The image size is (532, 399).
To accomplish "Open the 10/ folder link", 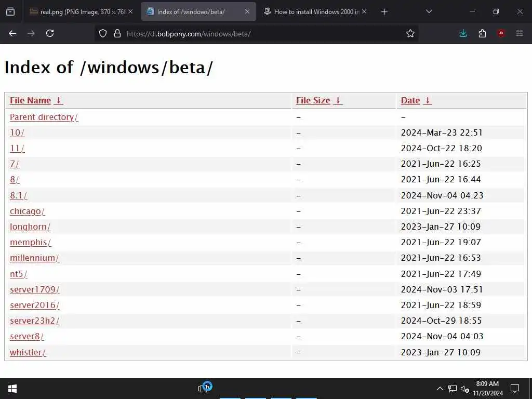I will pos(17,132).
